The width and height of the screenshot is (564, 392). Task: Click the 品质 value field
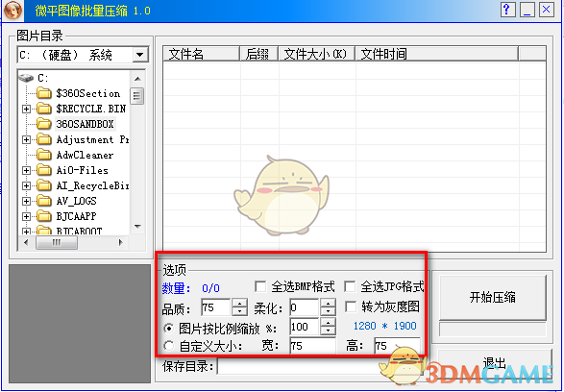click(216, 307)
